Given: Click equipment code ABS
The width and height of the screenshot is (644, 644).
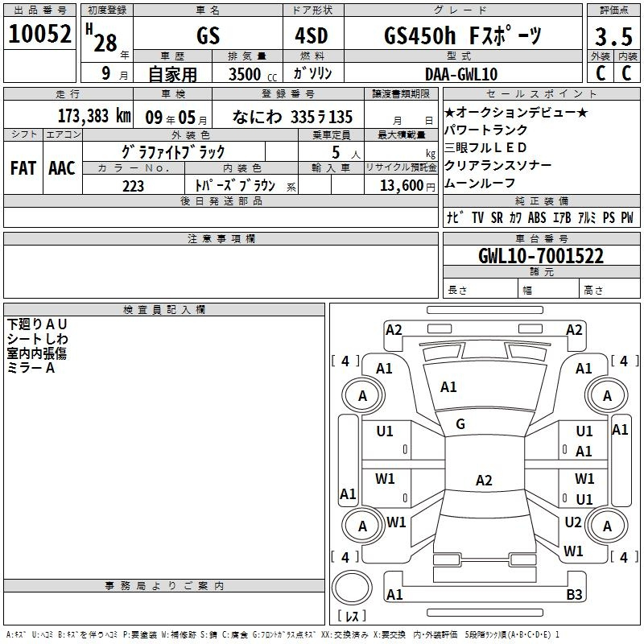Looking at the screenshot, I should click(537, 217).
